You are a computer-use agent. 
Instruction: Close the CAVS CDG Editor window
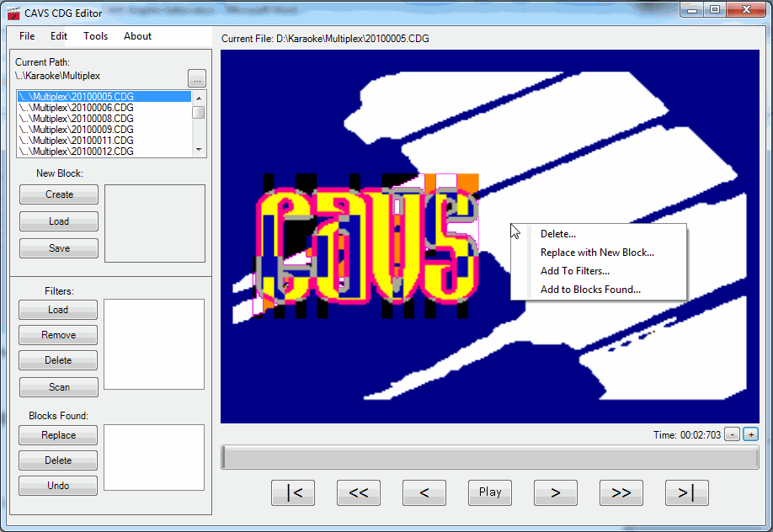746,10
